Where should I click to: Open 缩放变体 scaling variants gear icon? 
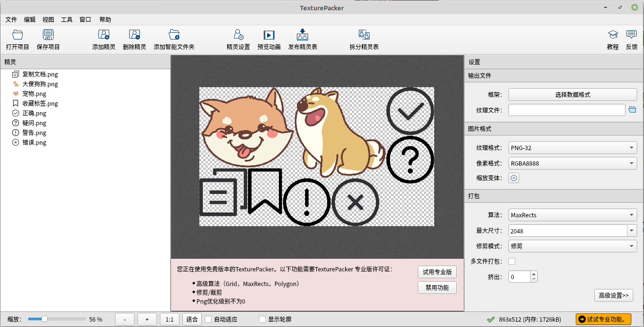[x=514, y=178]
